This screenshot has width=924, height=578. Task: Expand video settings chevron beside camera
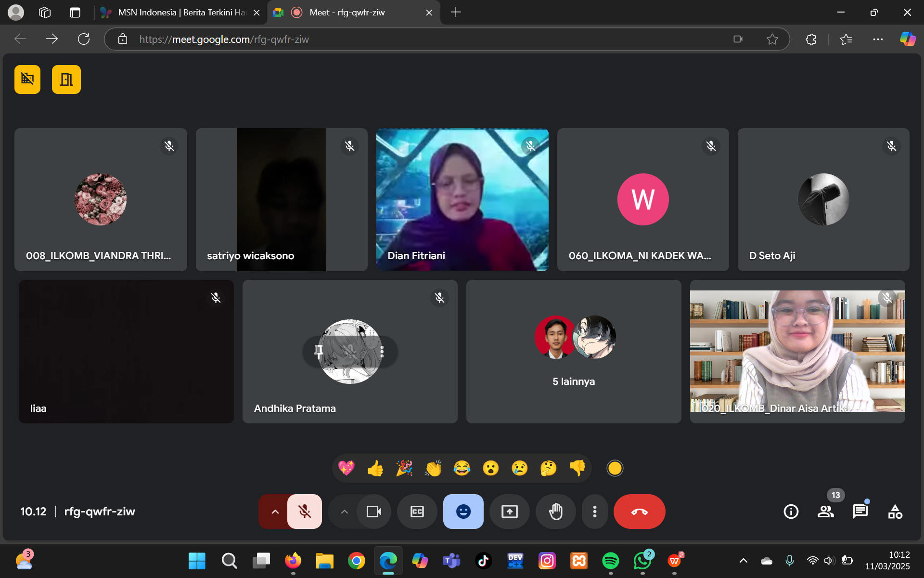point(344,512)
